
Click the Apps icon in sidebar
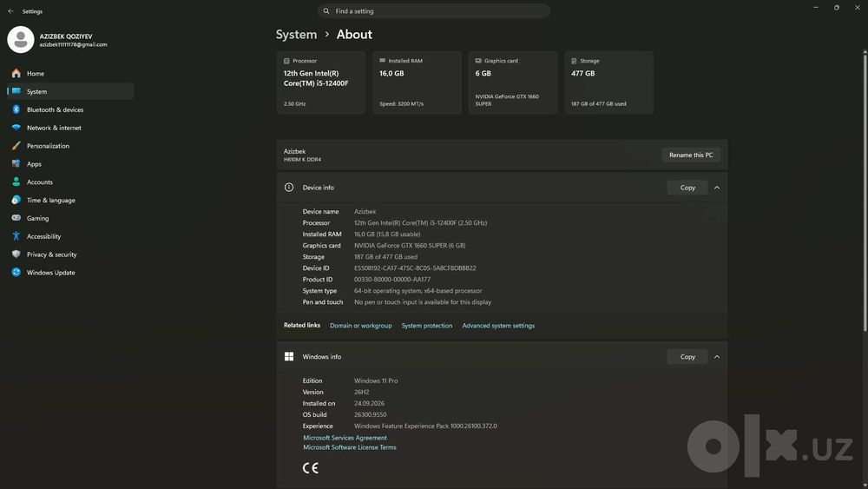pos(16,164)
